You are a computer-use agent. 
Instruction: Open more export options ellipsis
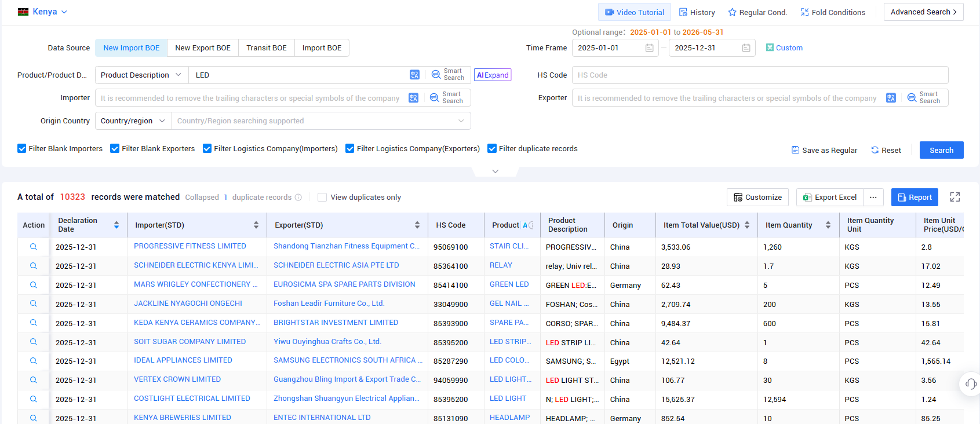pos(873,198)
